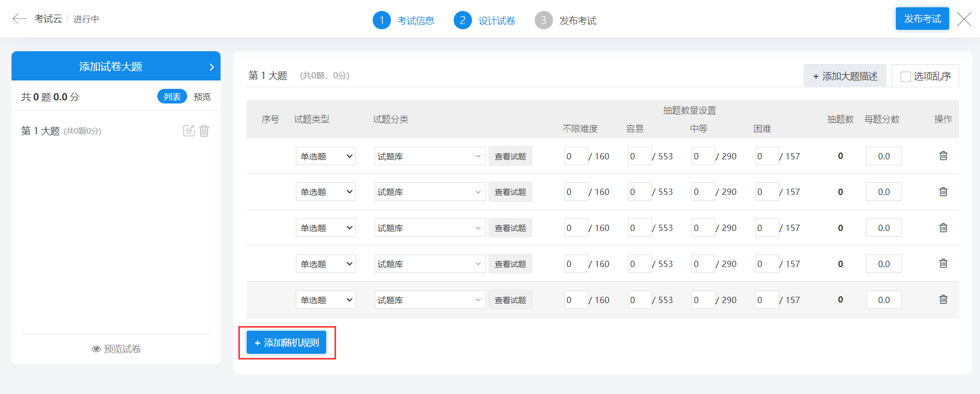The height and width of the screenshot is (394, 980).
Task: Click the 添加随机规则 button
Action: click(x=286, y=343)
